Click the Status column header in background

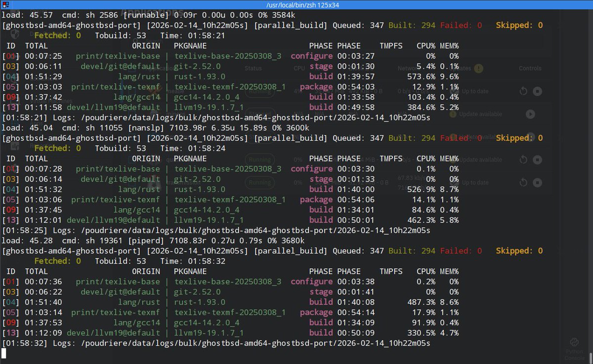pyautogui.click(x=253, y=69)
